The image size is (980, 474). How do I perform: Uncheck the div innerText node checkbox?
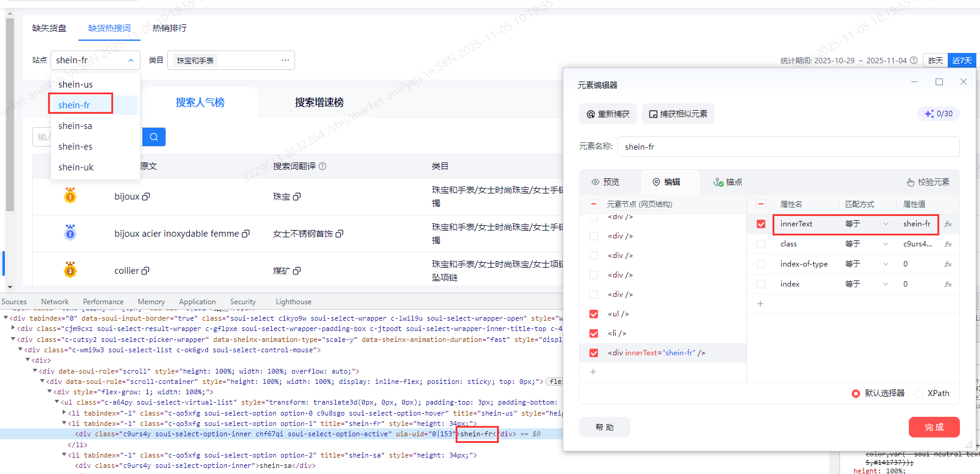594,353
